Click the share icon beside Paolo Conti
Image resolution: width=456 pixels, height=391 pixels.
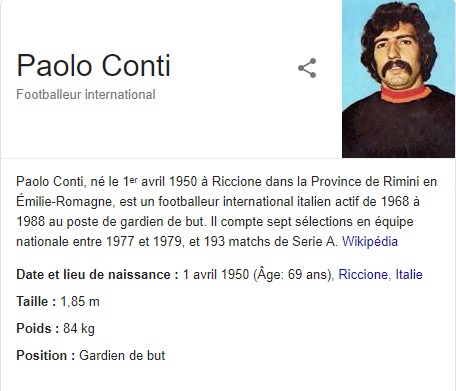[x=307, y=68]
